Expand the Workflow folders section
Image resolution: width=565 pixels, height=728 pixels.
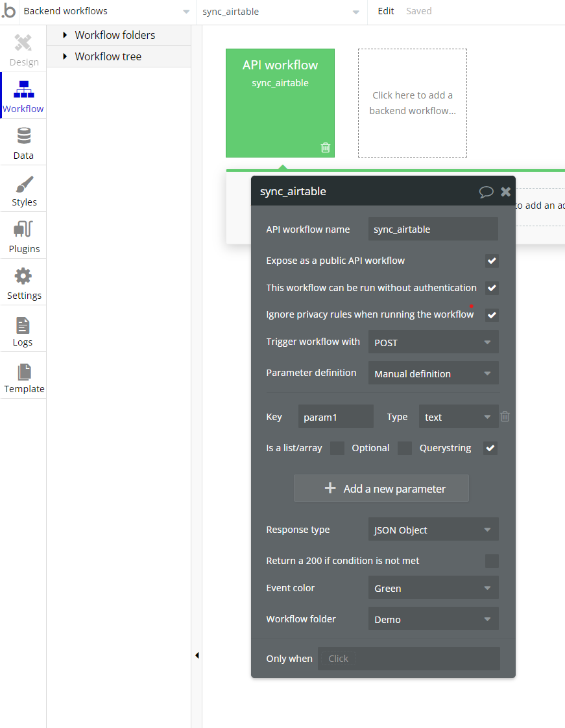(x=119, y=35)
